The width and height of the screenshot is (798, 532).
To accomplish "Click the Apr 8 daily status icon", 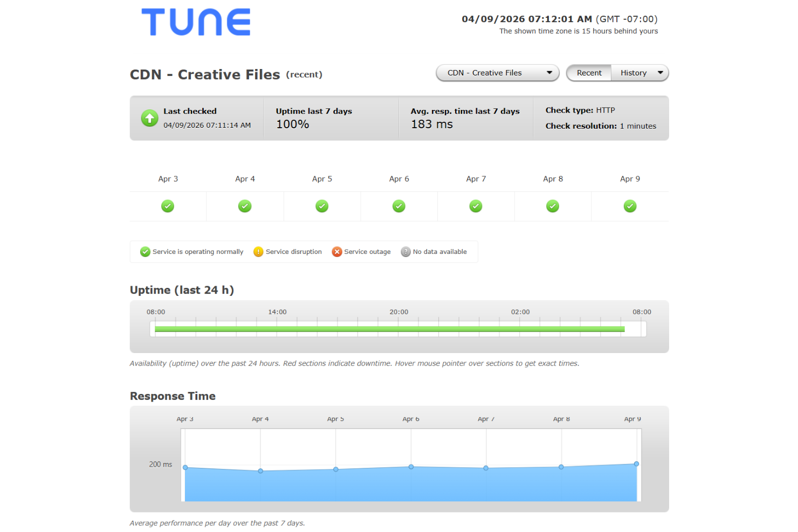I will click(x=553, y=206).
